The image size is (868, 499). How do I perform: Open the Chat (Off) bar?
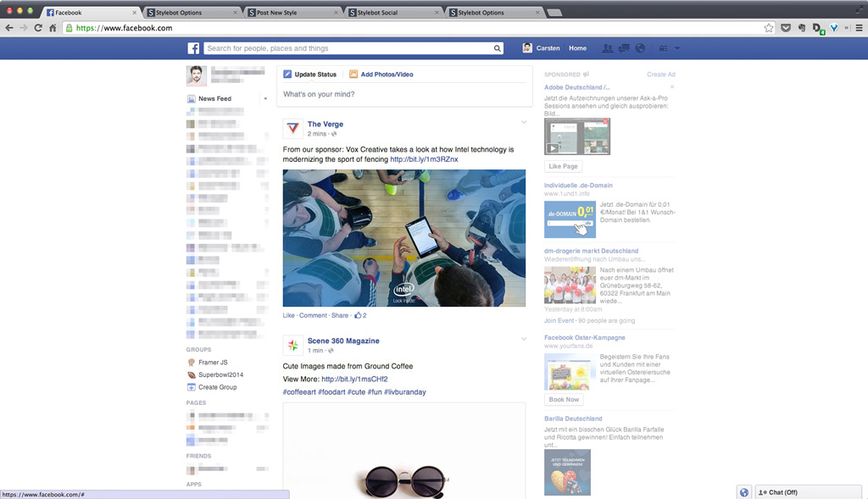tap(808, 492)
